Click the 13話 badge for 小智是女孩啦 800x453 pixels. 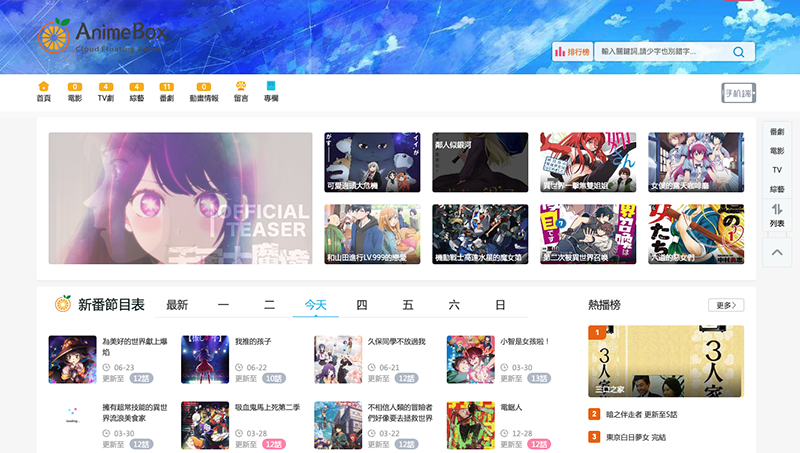[539, 378]
